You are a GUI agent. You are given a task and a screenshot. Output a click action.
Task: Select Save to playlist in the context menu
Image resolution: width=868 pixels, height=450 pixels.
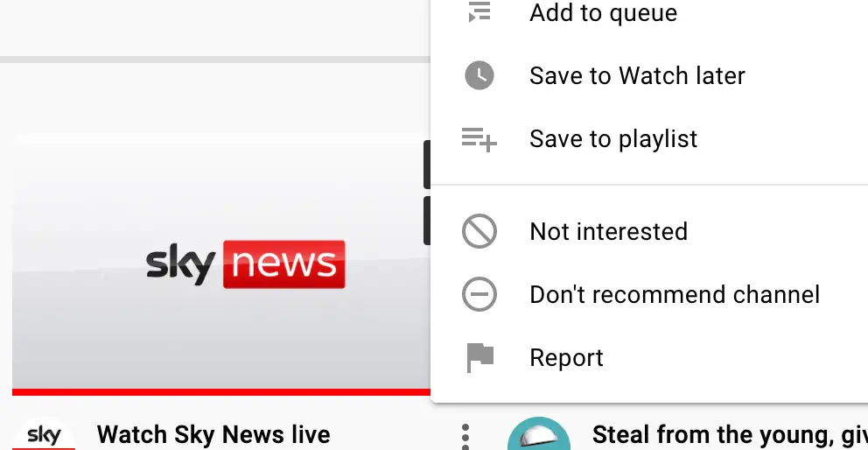coord(613,139)
